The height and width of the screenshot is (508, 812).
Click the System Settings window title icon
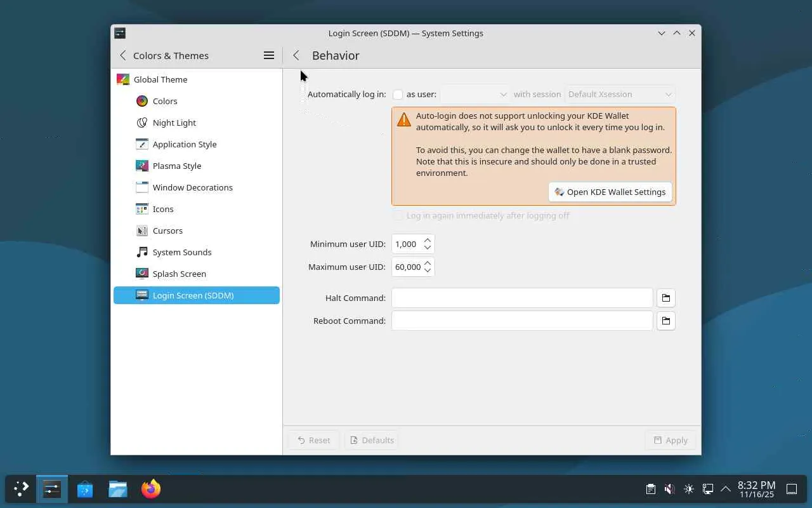pyautogui.click(x=120, y=33)
